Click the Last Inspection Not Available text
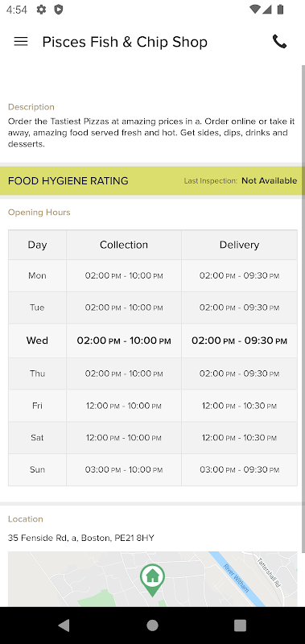This screenshot has width=305, height=644. (x=240, y=180)
